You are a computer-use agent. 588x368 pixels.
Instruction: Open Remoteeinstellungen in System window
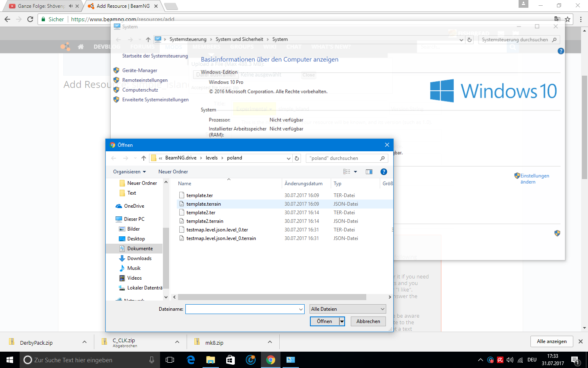[x=145, y=80]
